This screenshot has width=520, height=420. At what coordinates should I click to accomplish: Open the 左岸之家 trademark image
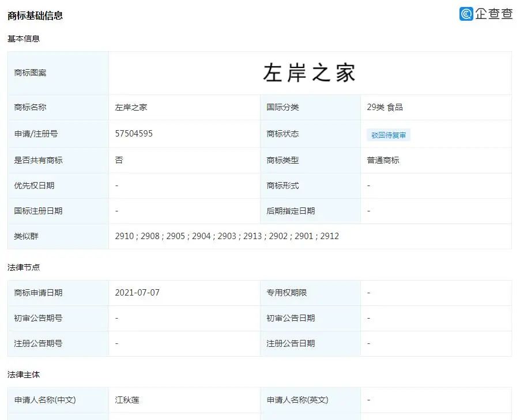310,73
